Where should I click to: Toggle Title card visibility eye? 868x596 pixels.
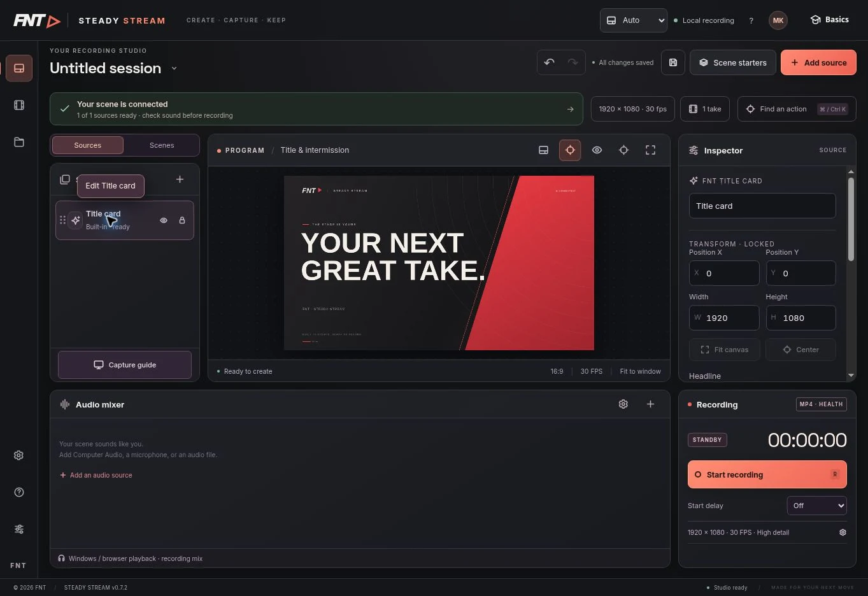pyautogui.click(x=164, y=220)
